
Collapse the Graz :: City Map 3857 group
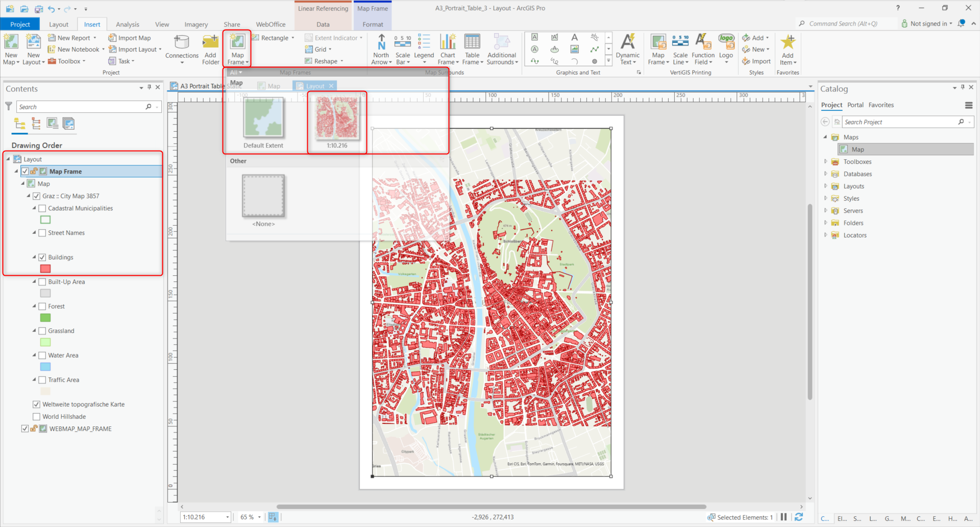(x=29, y=196)
